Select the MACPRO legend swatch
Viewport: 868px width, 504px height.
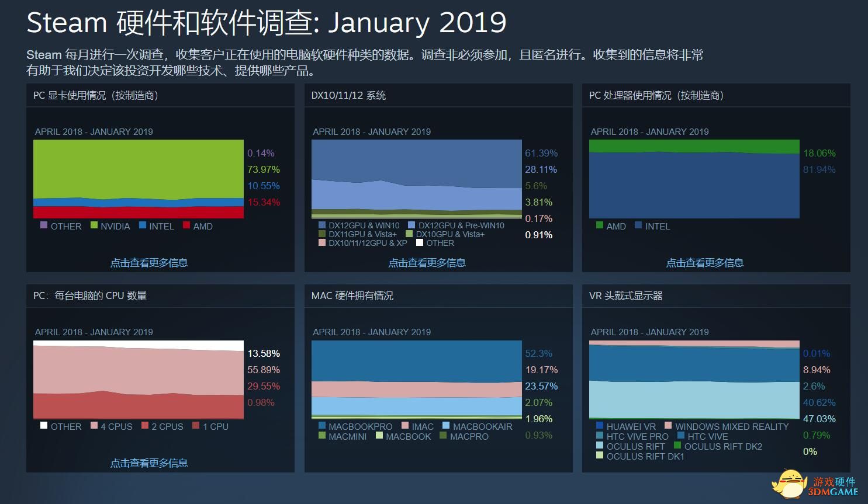(443, 436)
